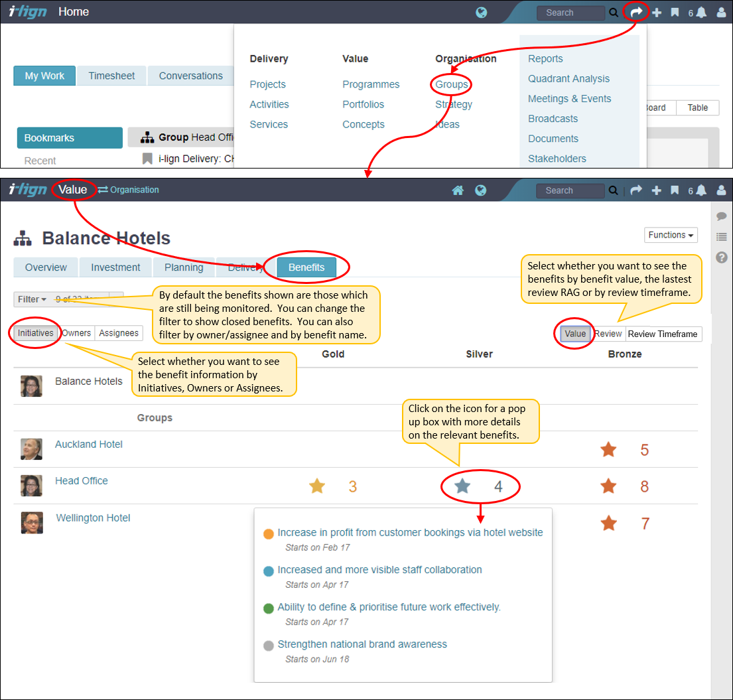Select the Benefits tab
This screenshot has width=733, height=700.
[x=306, y=267]
